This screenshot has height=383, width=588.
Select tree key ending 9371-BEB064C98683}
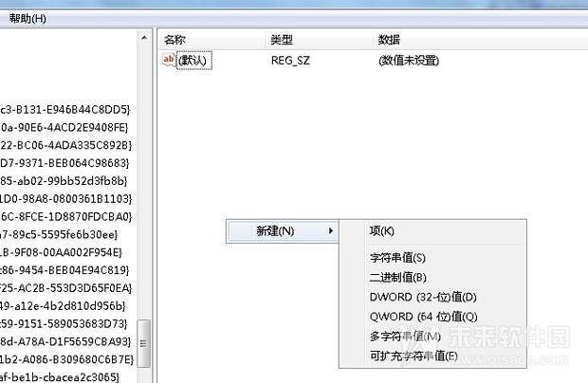tap(64, 163)
